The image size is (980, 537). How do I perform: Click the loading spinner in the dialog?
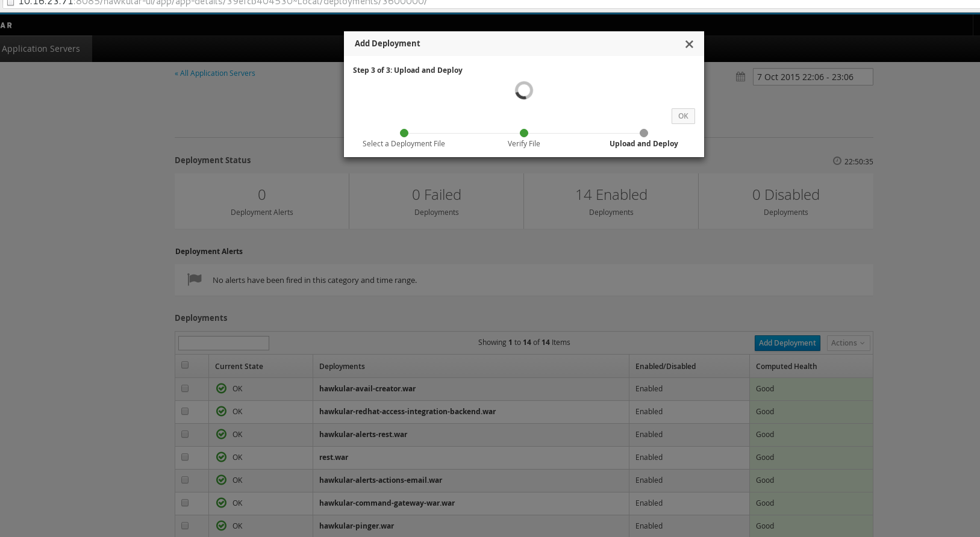point(524,90)
